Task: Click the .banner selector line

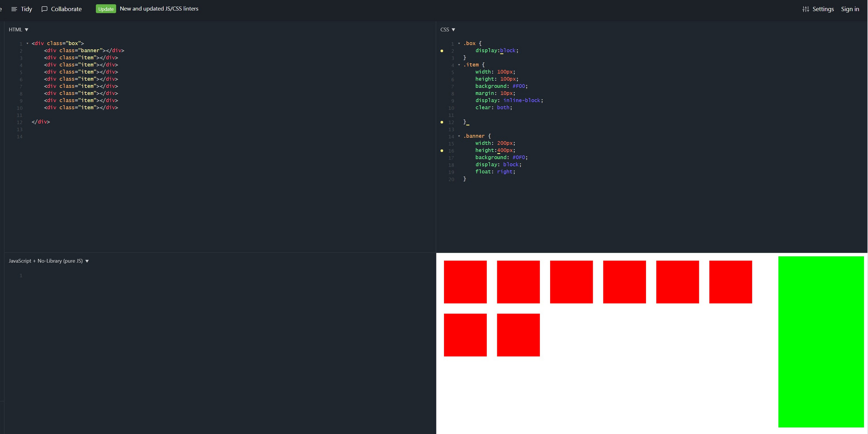Action: pyautogui.click(x=477, y=136)
